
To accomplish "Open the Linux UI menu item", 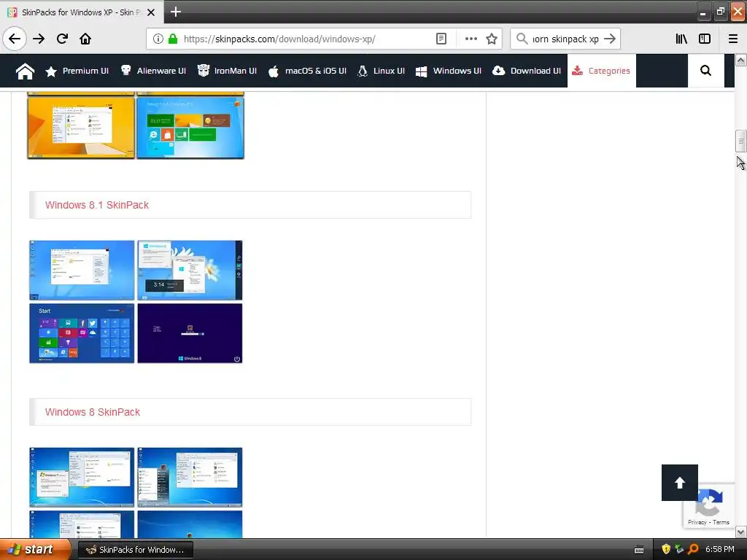I will coord(381,71).
